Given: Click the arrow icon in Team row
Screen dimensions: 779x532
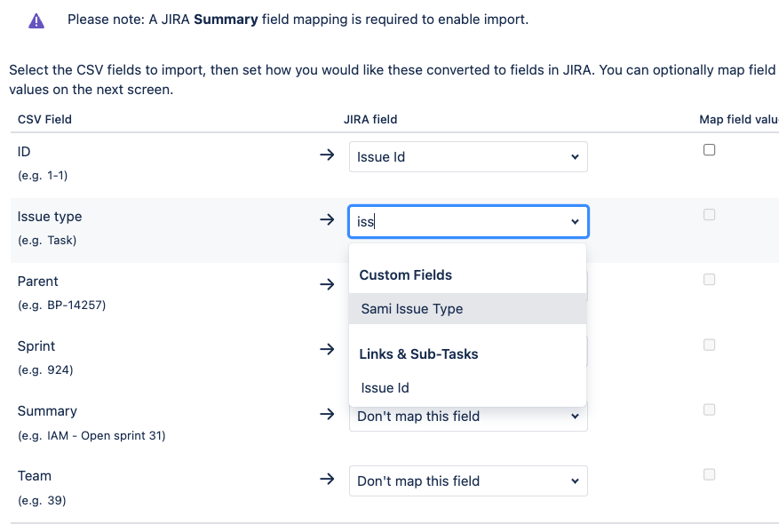Looking at the screenshot, I should pos(327,480).
